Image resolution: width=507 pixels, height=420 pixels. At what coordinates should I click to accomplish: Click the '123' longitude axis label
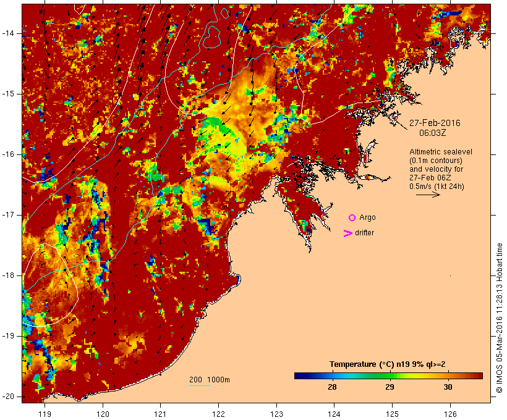click(276, 414)
